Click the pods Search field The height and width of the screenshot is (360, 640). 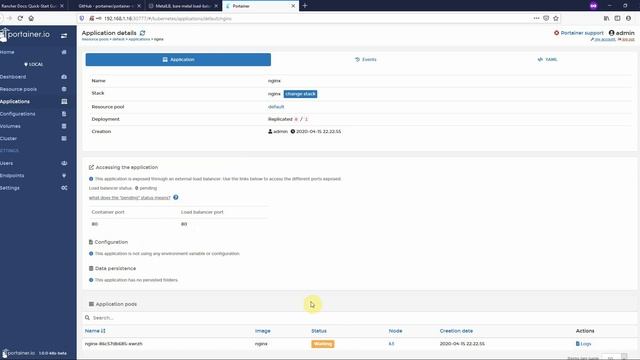point(359,318)
